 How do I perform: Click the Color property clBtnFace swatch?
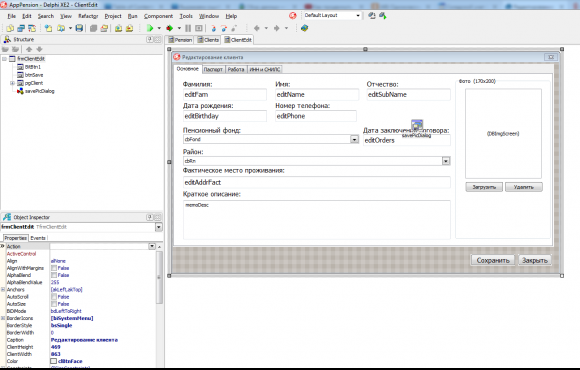pyautogui.click(x=54, y=361)
